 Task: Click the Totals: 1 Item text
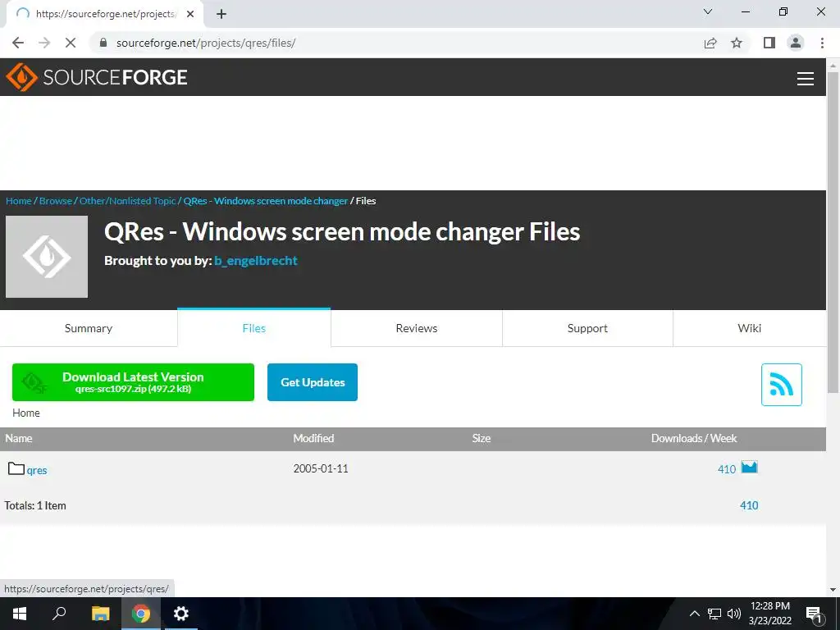coord(34,505)
